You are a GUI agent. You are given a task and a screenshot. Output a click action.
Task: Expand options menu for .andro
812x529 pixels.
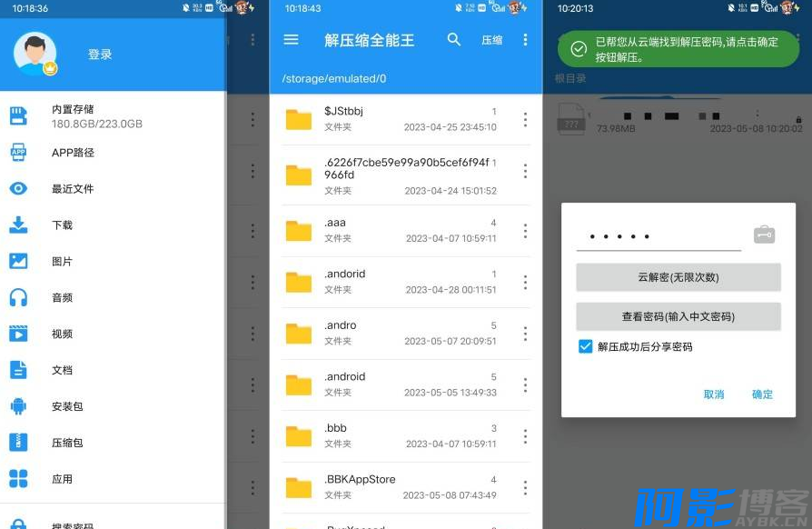pyautogui.click(x=525, y=334)
